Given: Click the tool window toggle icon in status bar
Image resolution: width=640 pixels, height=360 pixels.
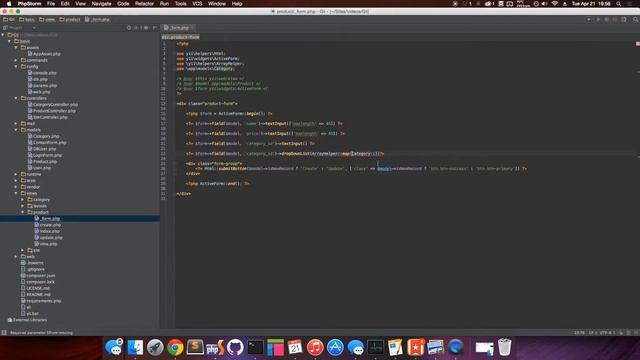Looking at the screenshot, I should click(4, 333).
